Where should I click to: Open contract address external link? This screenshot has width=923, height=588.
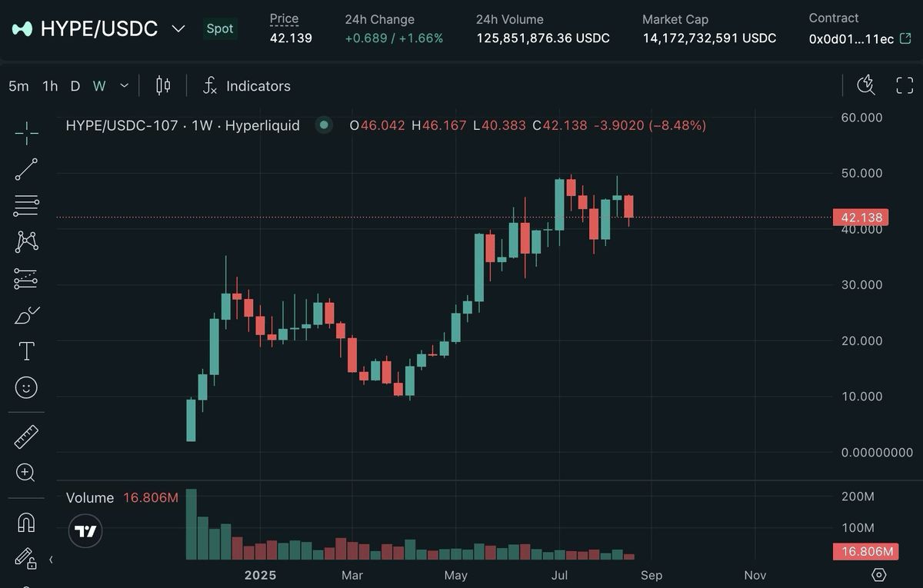[x=906, y=38]
